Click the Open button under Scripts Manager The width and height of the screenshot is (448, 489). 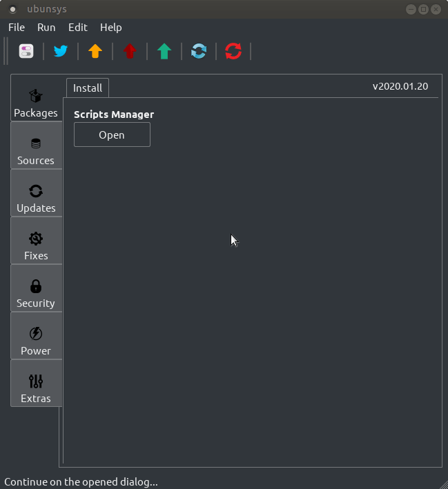point(112,134)
